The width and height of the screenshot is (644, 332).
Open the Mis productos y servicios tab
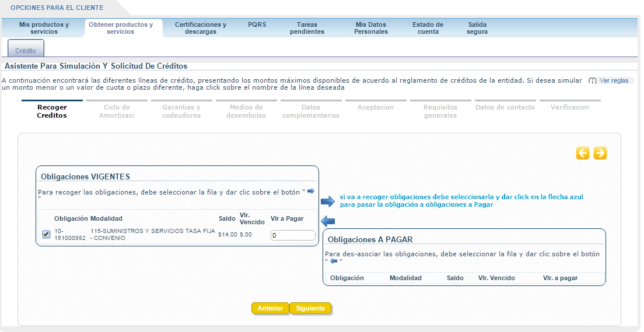pyautogui.click(x=44, y=28)
